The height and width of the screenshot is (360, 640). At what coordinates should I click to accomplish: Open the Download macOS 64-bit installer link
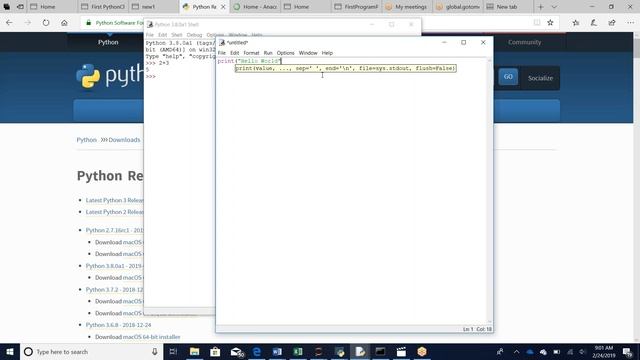point(138,337)
